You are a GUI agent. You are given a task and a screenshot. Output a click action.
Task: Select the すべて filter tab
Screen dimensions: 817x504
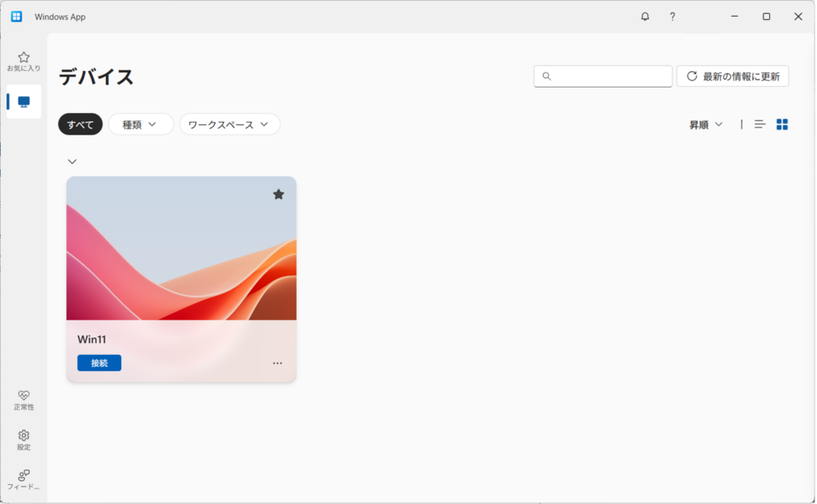pyautogui.click(x=80, y=124)
